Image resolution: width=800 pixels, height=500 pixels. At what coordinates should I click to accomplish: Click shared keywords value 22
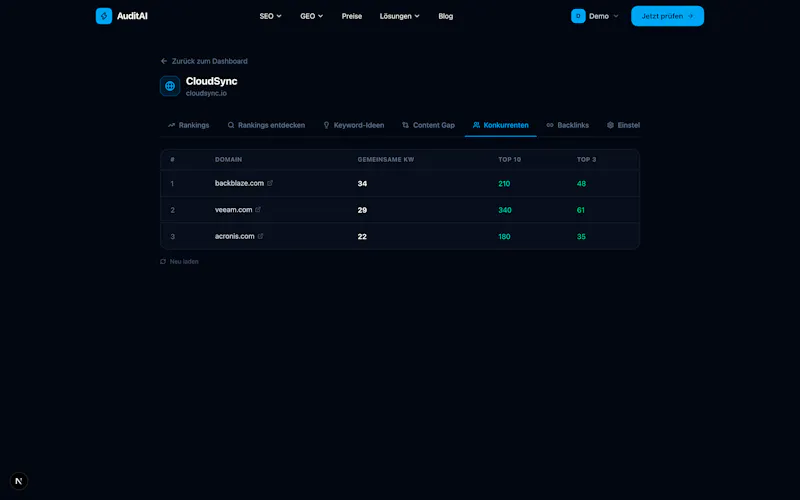tap(362, 237)
